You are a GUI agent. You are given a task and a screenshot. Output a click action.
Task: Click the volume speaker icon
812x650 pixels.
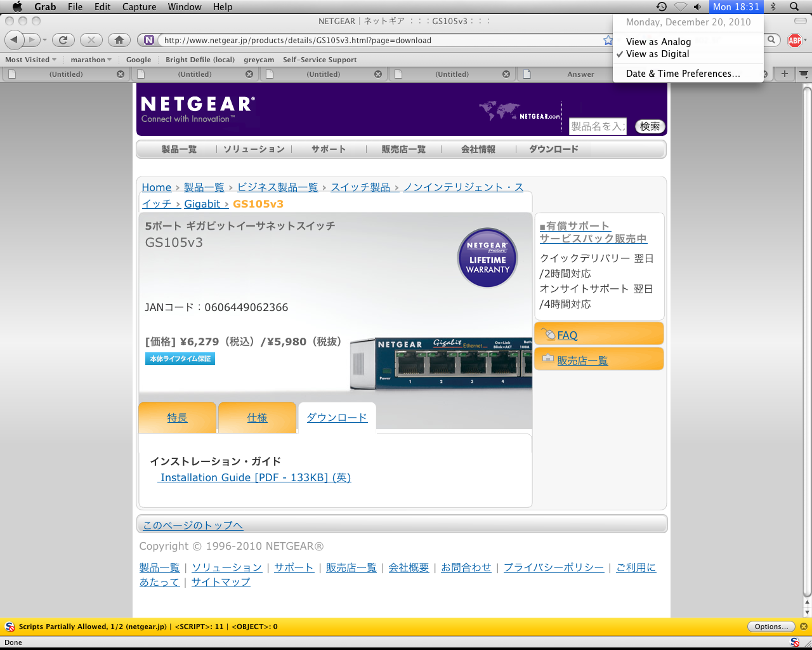697,6
